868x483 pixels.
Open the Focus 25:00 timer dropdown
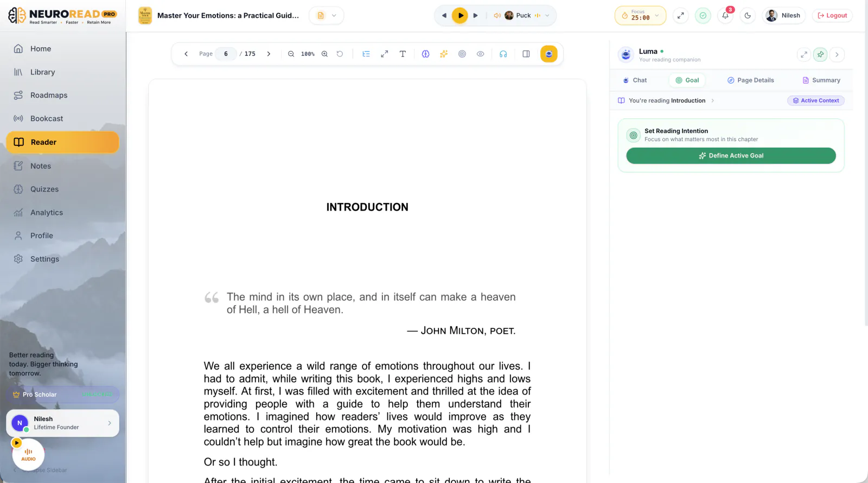640,16
